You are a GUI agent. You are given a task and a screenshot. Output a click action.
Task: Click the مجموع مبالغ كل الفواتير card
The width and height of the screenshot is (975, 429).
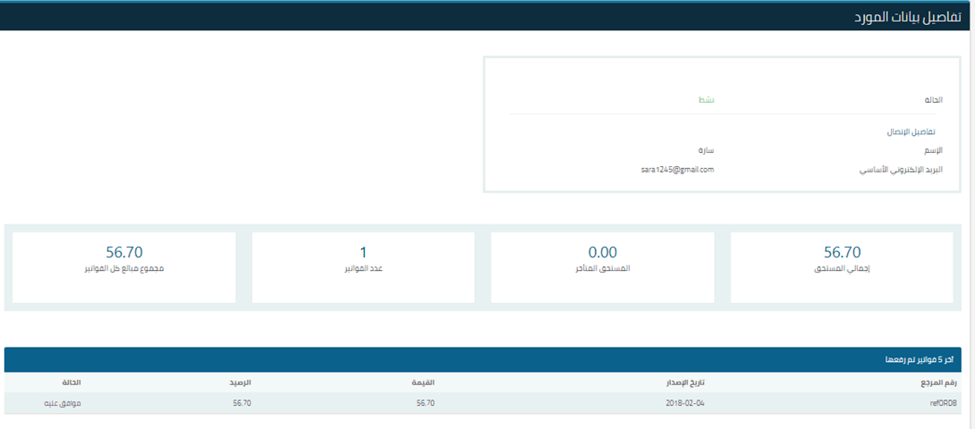[x=124, y=267]
